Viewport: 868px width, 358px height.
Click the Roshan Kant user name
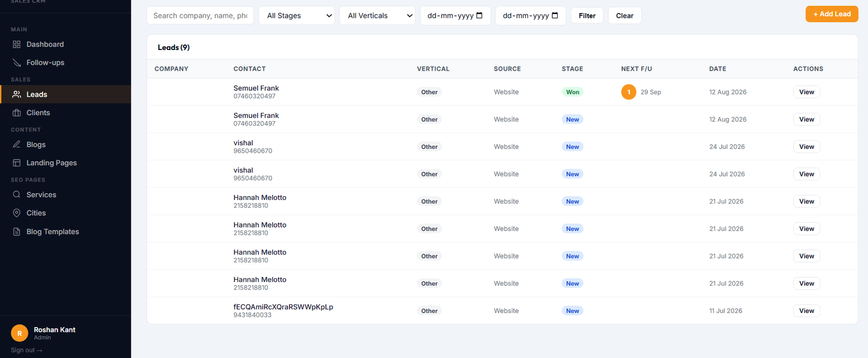pyautogui.click(x=54, y=330)
